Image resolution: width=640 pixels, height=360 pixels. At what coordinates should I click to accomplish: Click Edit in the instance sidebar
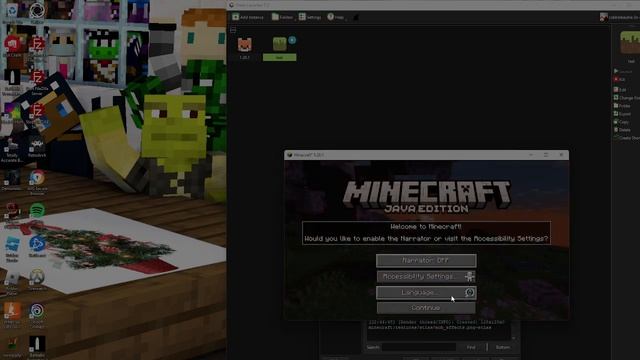(620, 90)
